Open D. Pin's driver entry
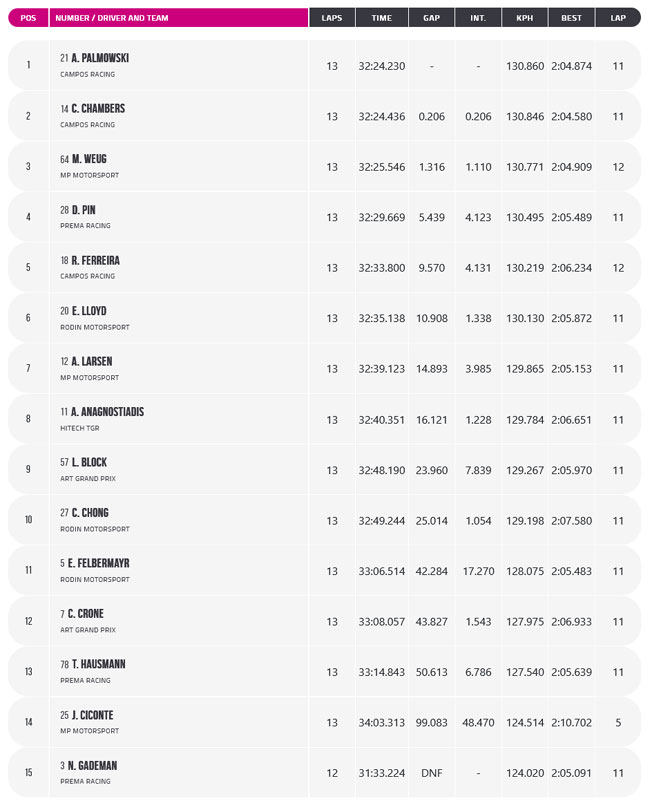Screen dimensions: 650x801 [x=83, y=210]
